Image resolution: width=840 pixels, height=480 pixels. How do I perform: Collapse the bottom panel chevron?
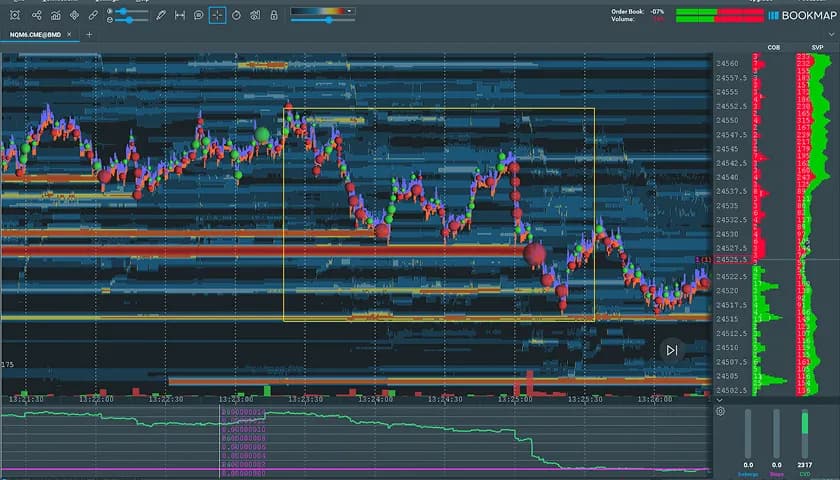[719, 400]
